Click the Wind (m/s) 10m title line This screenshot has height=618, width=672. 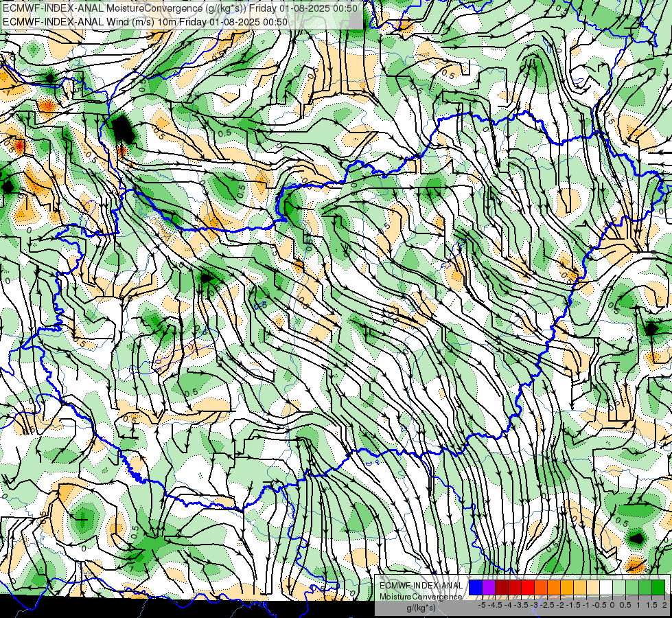(145, 22)
